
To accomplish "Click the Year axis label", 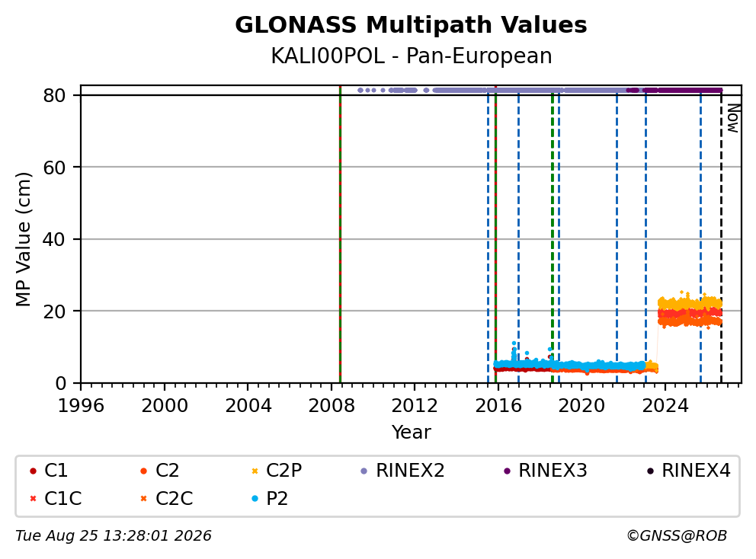I will [x=411, y=432].
